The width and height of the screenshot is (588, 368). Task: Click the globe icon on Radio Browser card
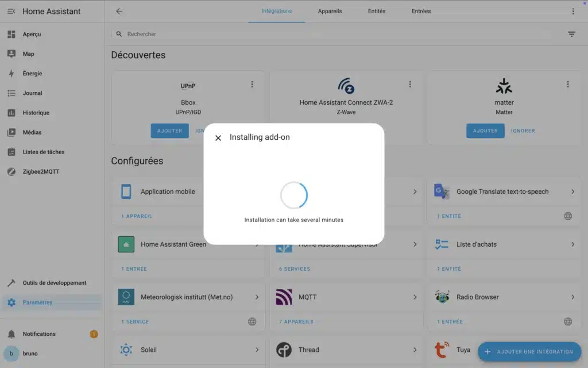click(568, 321)
